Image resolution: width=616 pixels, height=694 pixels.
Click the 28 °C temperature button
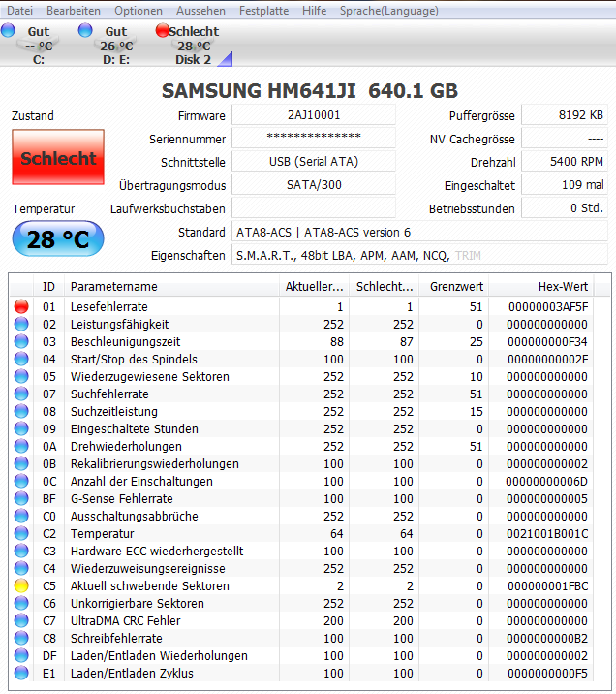point(58,239)
